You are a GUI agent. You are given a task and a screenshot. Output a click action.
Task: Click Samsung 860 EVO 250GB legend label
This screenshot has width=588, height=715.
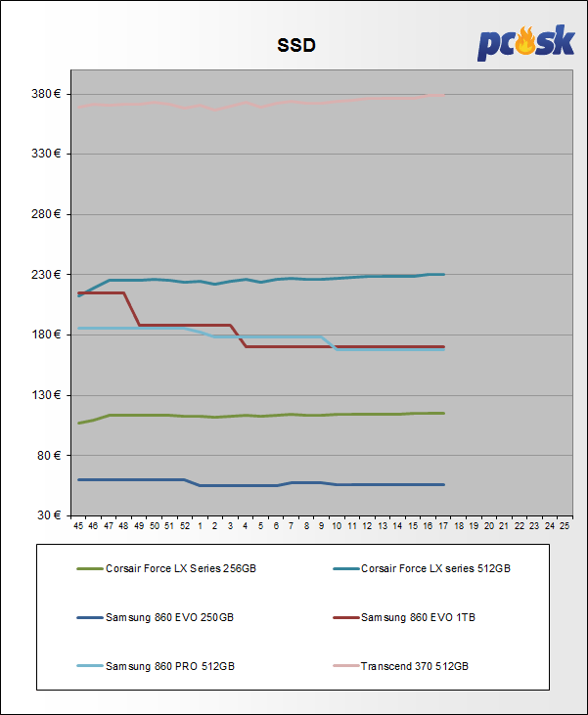[169, 617]
